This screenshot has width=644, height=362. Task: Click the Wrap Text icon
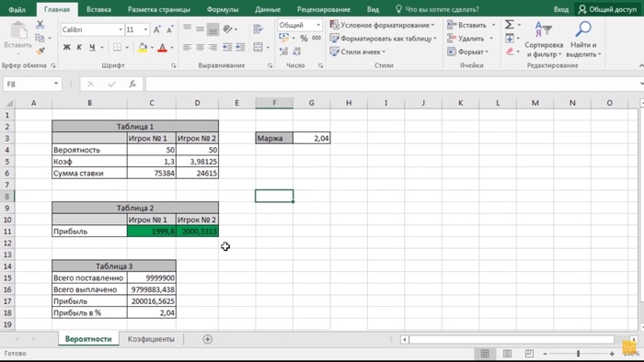[258, 28]
